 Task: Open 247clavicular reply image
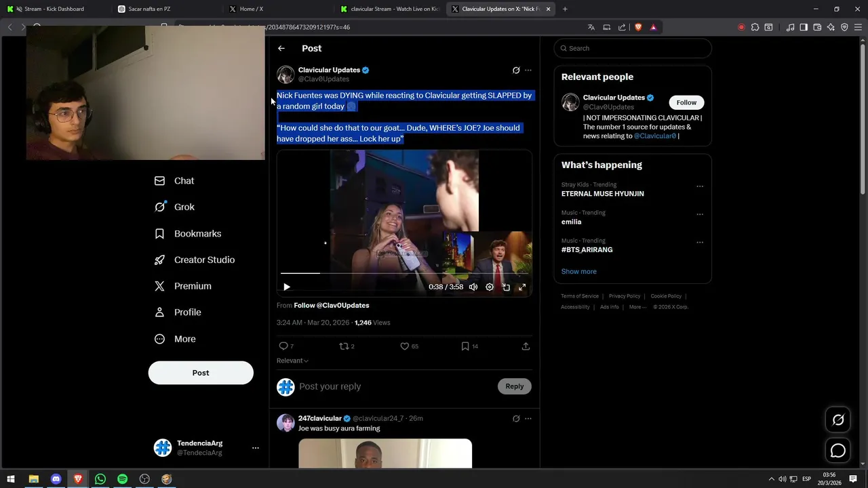(385, 453)
